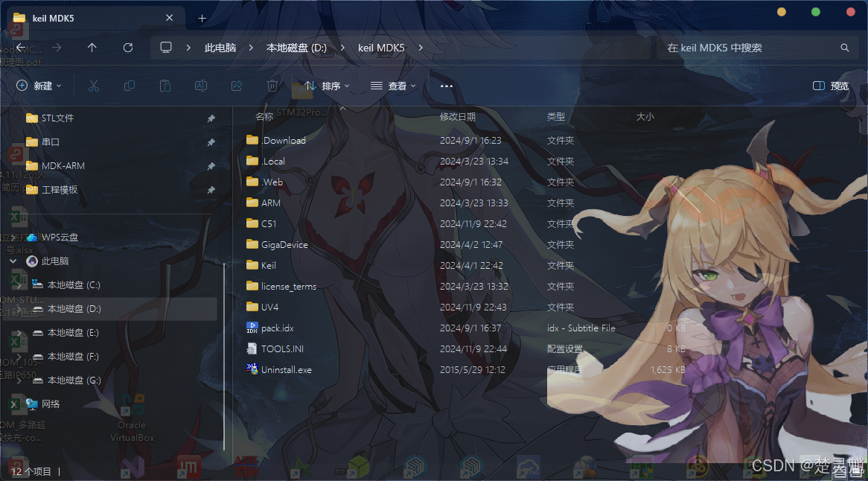868x481 pixels.
Task: Sort by the 名称 column header
Action: [264, 117]
